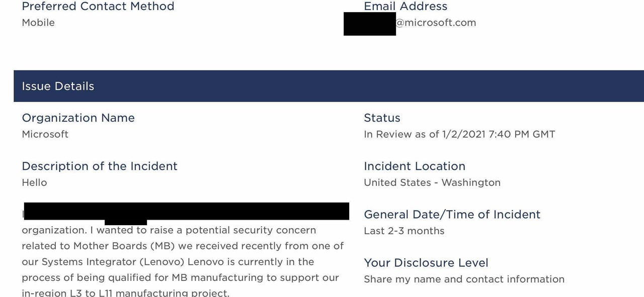The width and height of the screenshot is (644, 297).
Task: Select the Mobile contact method value
Action: tap(38, 23)
